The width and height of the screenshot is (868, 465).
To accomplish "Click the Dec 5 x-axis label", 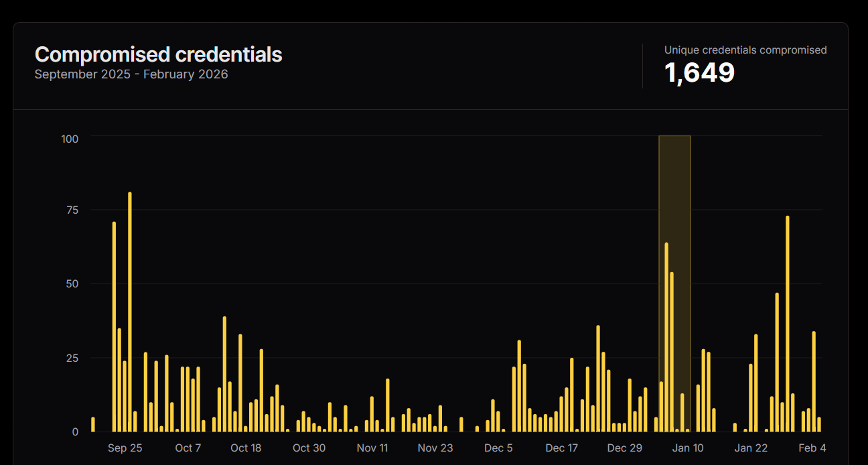I will (x=498, y=448).
